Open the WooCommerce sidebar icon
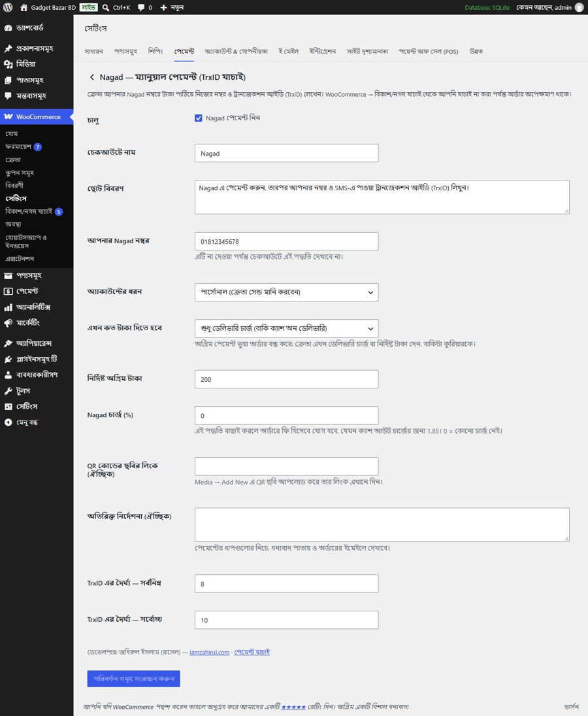588x716 pixels. click(8, 116)
